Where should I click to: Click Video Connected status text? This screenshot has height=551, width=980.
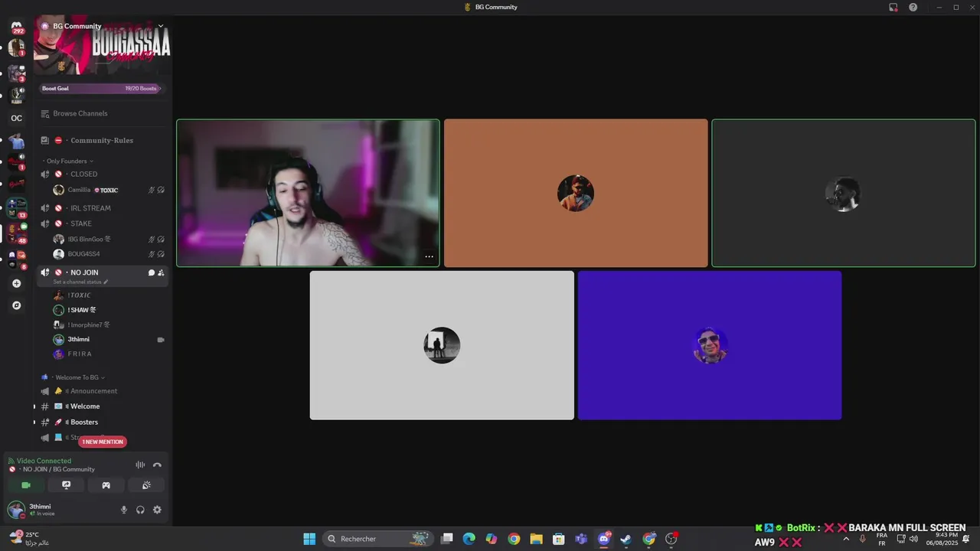(44, 461)
